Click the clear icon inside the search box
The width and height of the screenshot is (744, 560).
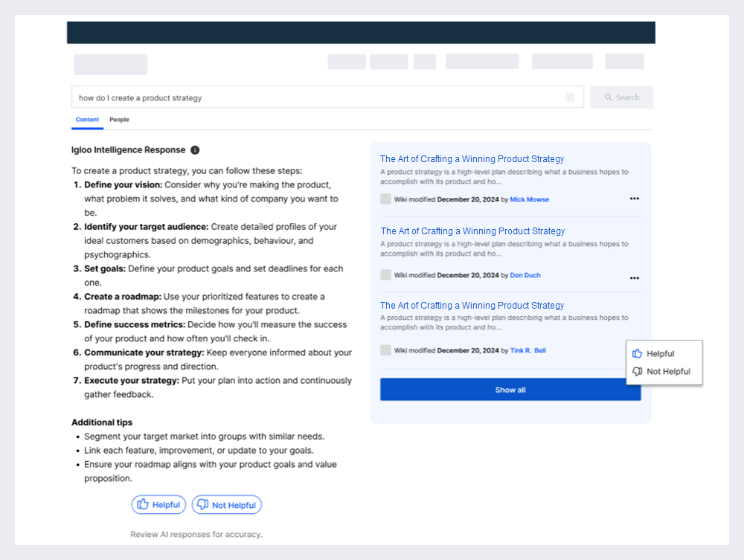(x=570, y=97)
